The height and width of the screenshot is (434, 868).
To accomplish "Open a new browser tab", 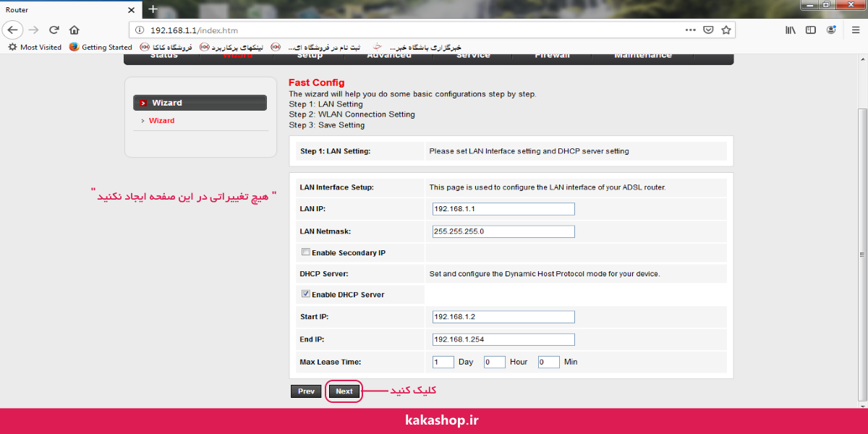I will (153, 9).
